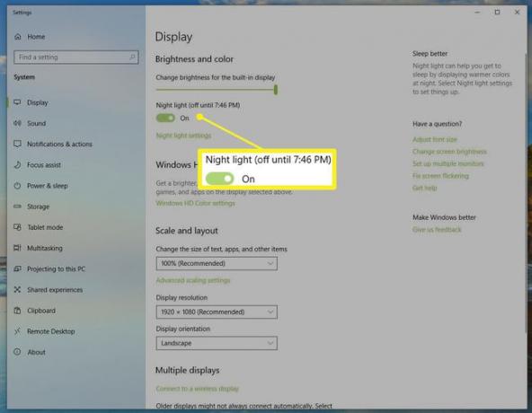This screenshot has height=413, width=532.
Task: Open Advanced scaling settings link
Action: click(x=193, y=280)
